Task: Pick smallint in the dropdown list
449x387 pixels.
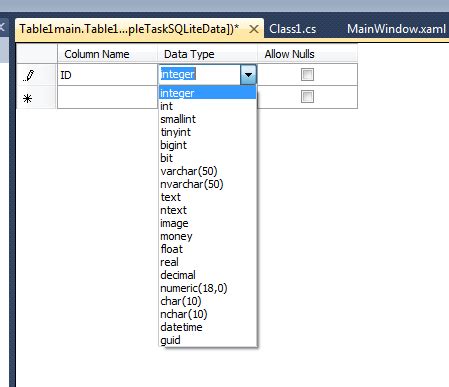Action: (x=208, y=119)
